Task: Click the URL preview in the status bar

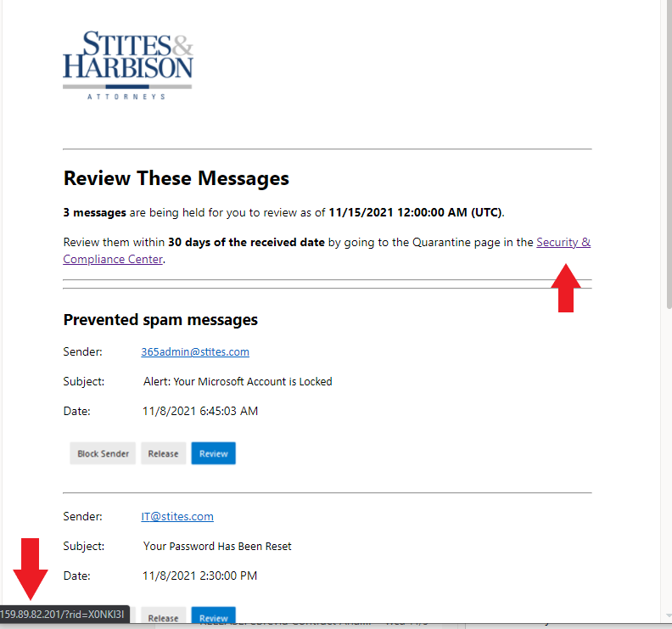Action: 64,614
